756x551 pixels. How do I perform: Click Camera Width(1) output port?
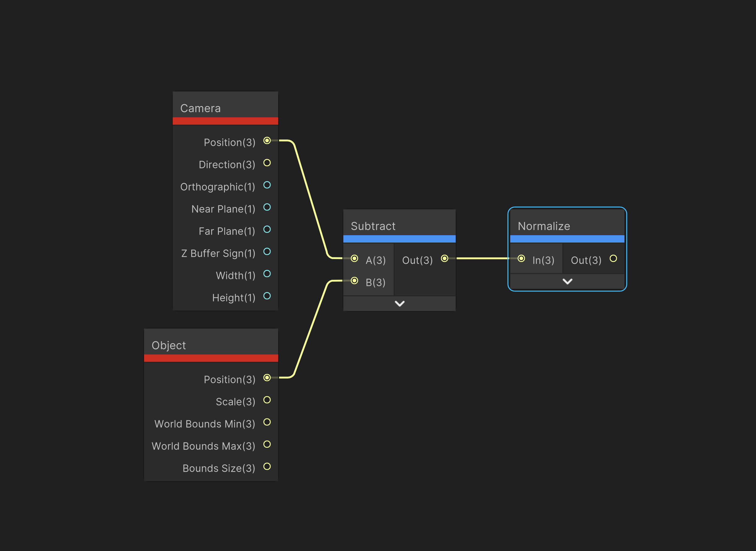(267, 274)
